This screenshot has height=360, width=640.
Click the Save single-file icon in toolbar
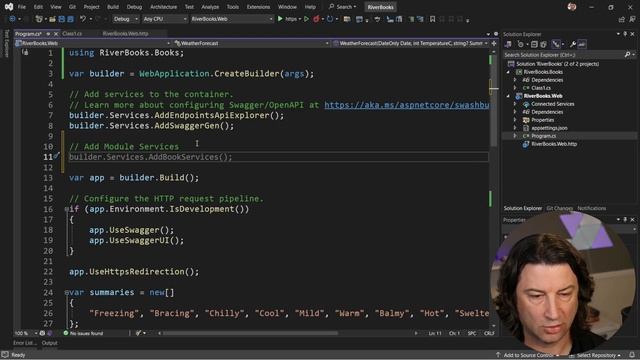pos(61,19)
